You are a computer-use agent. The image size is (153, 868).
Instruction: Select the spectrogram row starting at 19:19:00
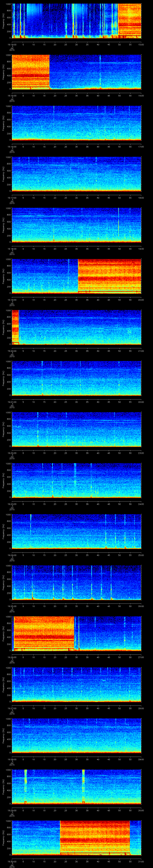pos(77,276)
